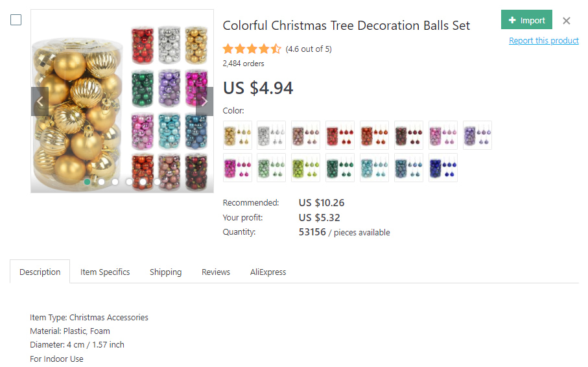Close the product details panel
588x367 pixels.
(567, 21)
